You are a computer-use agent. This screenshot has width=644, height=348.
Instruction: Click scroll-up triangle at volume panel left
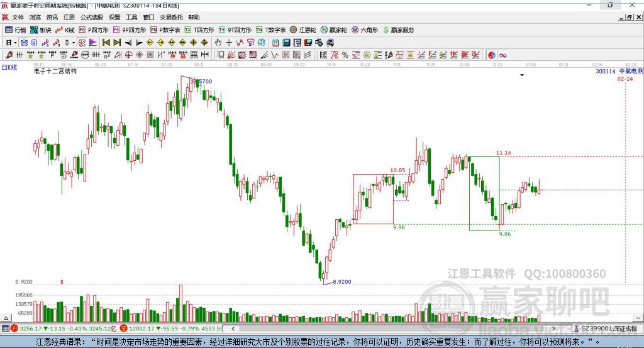point(6,318)
